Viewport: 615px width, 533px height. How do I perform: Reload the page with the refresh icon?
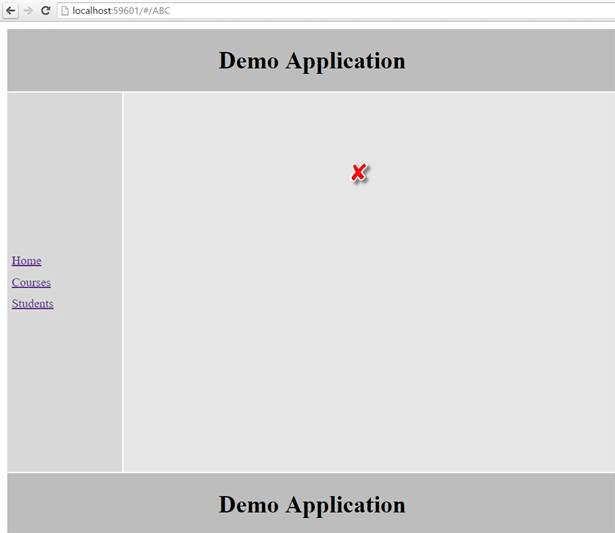point(46,11)
